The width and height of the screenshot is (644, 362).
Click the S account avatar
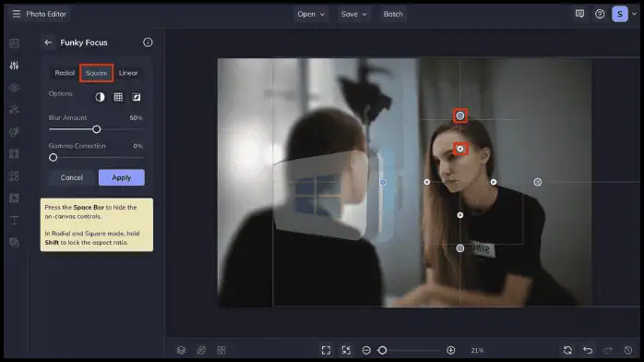click(x=620, y=14)
